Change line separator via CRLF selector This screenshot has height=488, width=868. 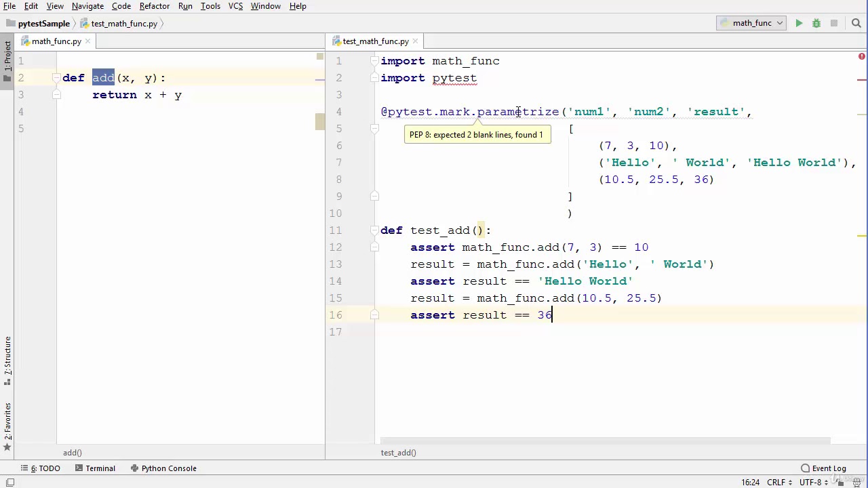pos(778,483)
